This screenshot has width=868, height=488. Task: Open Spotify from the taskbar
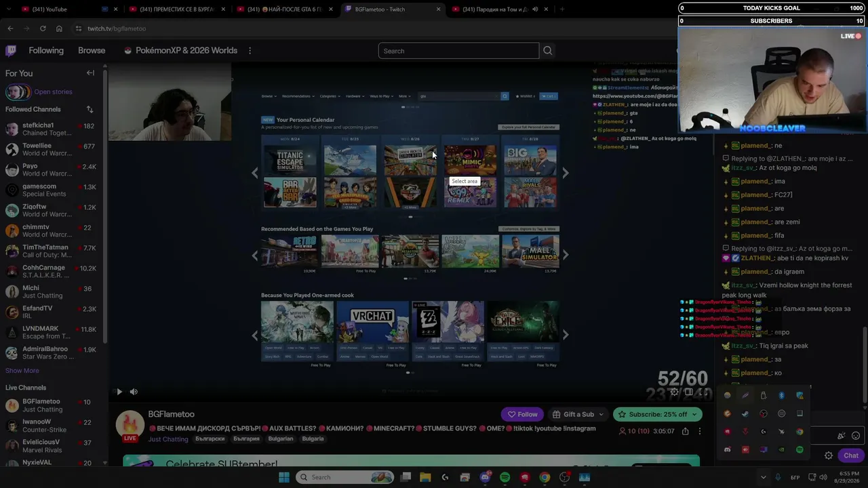[505, 477]
